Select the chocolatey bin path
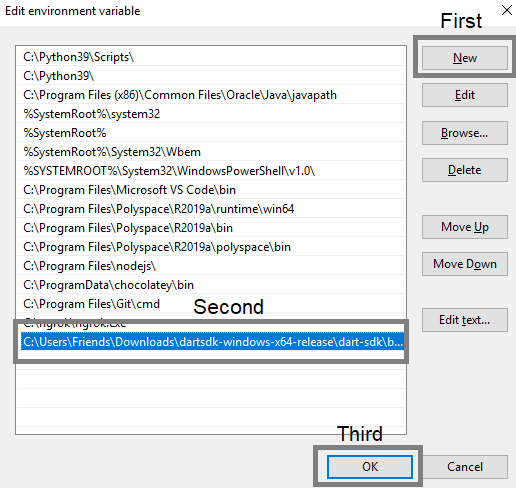The height and width of the screenshot is (488, 516). (211, 285)
